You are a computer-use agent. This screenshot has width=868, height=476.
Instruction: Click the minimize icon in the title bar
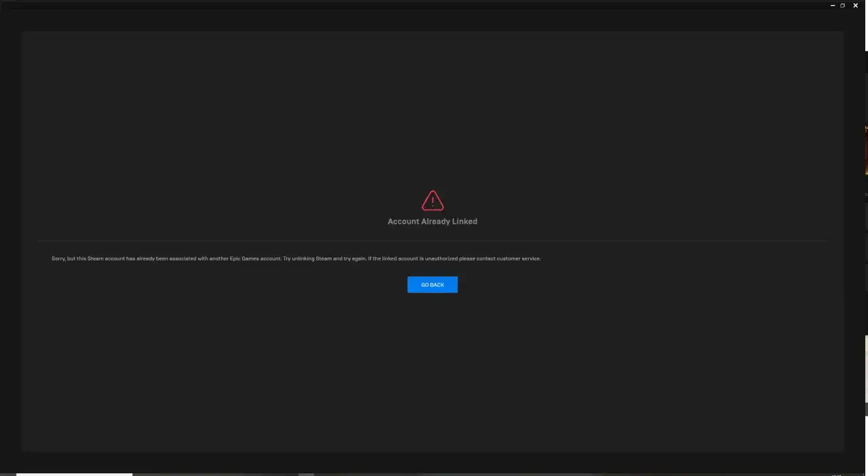[x=832, y=5]
